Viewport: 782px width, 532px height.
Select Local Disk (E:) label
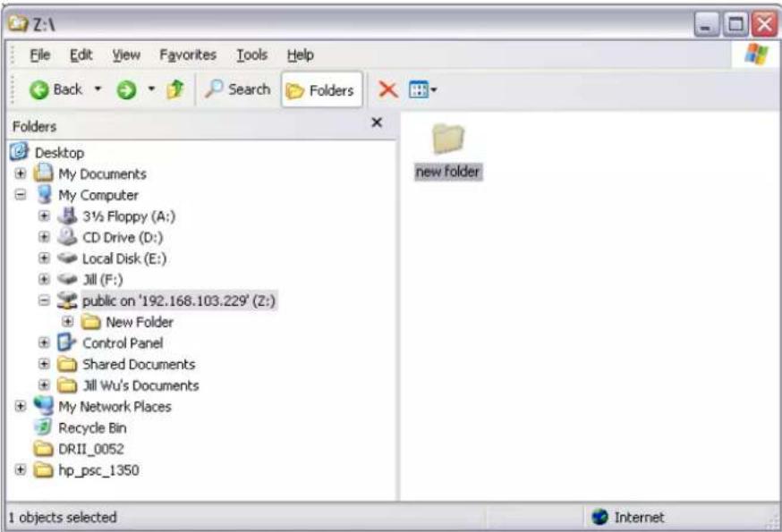tap(124, 258)
